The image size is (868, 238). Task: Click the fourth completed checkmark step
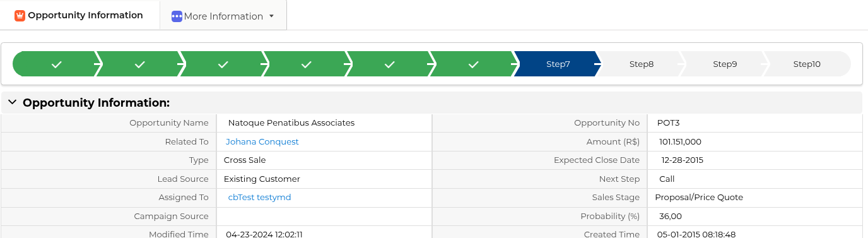307,64
